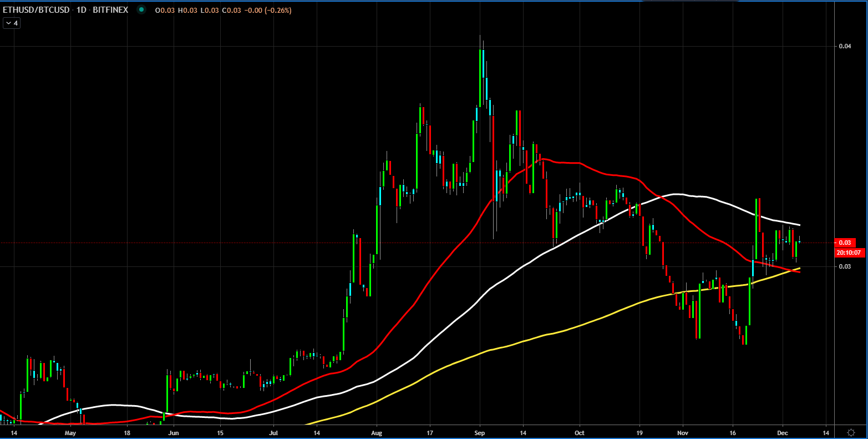Click the Aug label on the time axis
Screen dimensions: 868x439
tap(377, 432)
